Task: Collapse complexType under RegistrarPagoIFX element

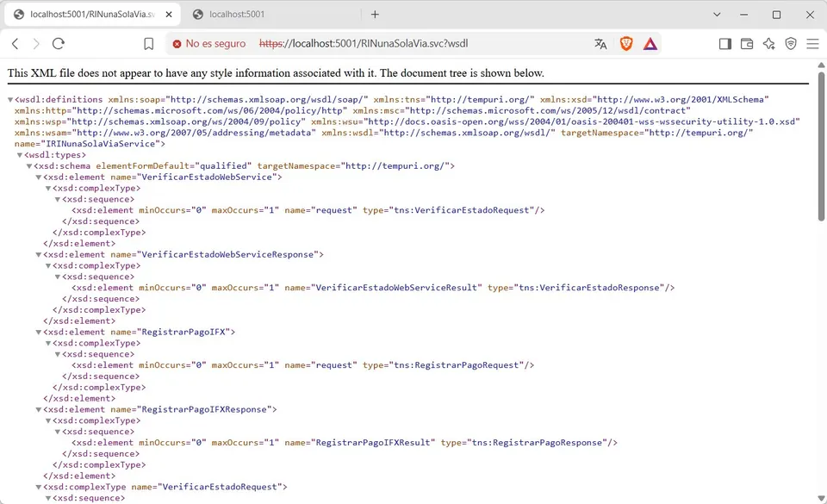Action: click(x=48, y=343)
